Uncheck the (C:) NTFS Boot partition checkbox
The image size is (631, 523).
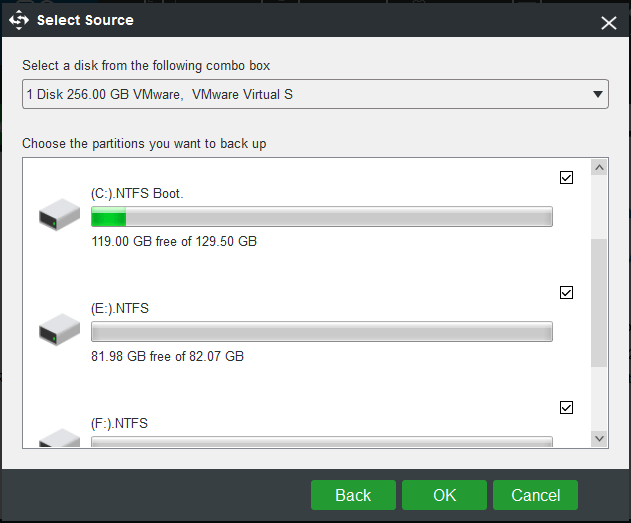tap(566, 177)
